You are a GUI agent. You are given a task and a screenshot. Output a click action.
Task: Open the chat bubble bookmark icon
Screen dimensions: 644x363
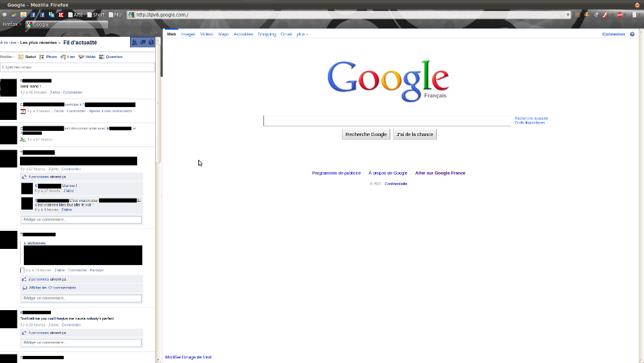(5, 15)
